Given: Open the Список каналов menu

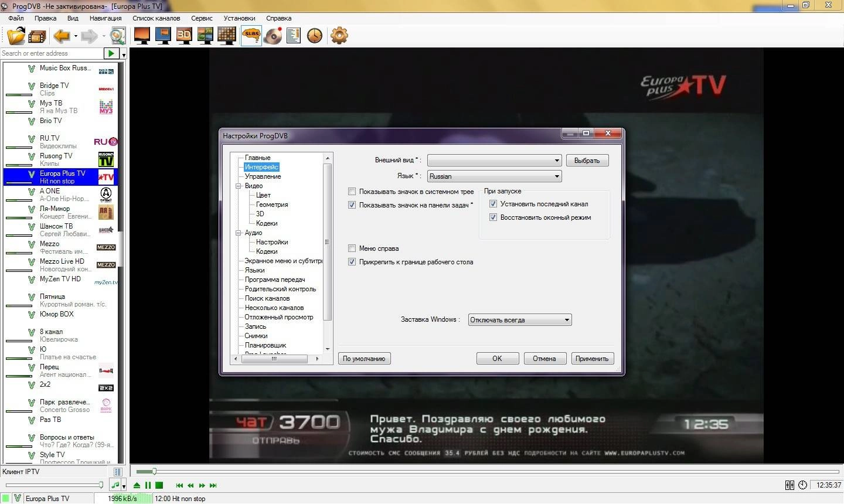Looking at the screenshot, I should point(156,18).
